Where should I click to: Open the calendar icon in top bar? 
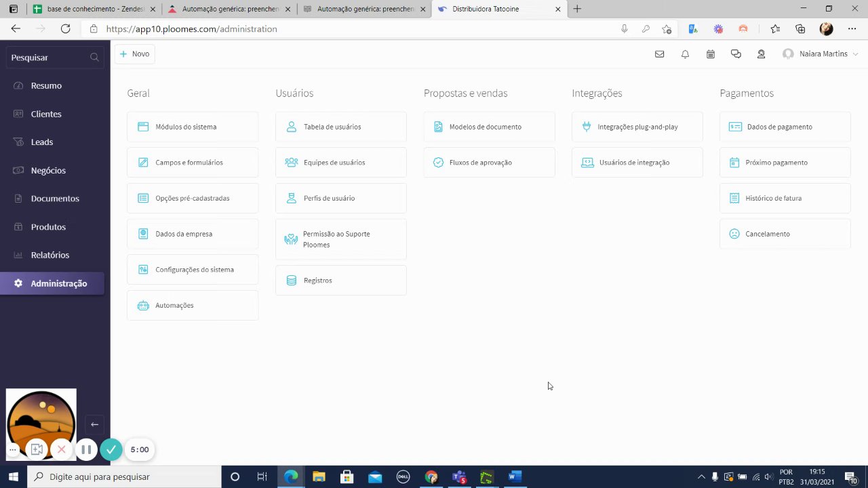point(711,54)
